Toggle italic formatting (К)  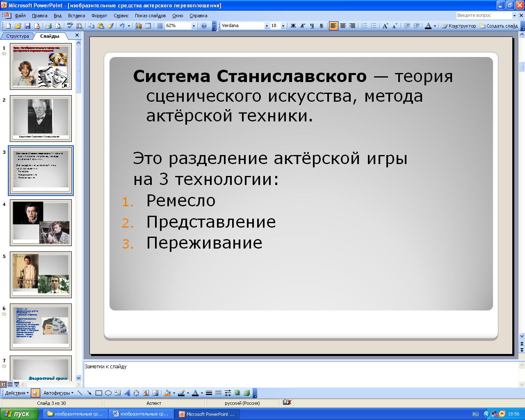point(302,26)
